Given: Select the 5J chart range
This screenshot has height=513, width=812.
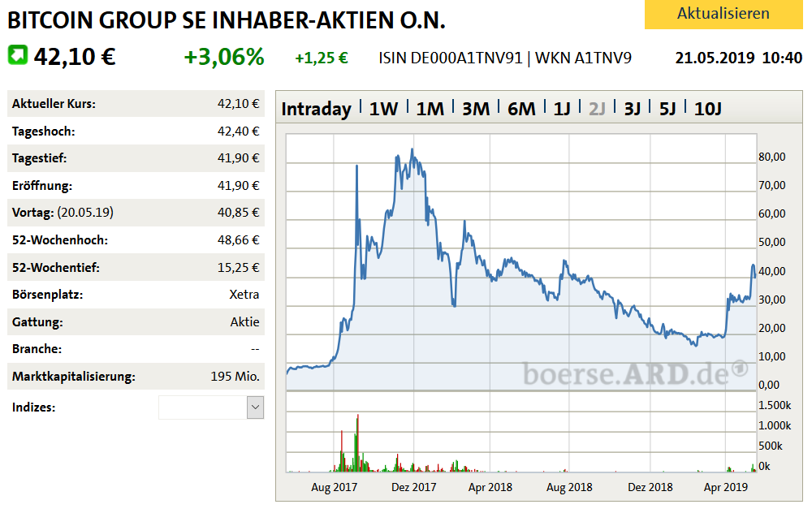Looking at the screenshot, I should [x=667, y=109].
